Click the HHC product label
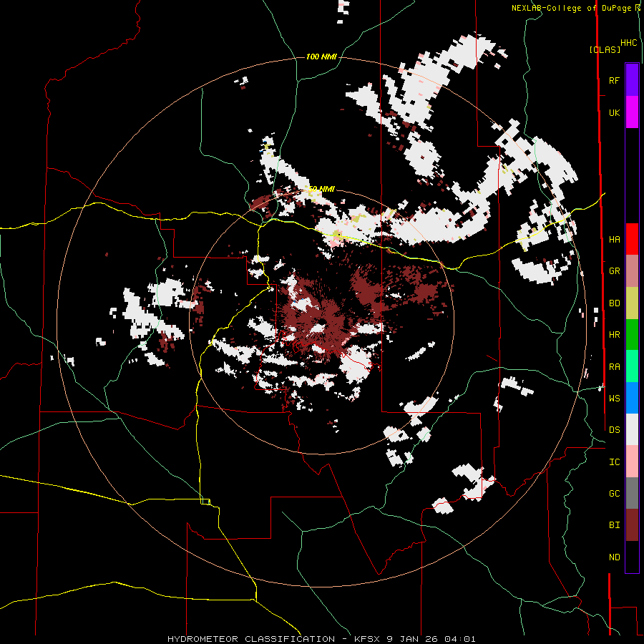Screen dimensions: 644x644 point(628,43)
